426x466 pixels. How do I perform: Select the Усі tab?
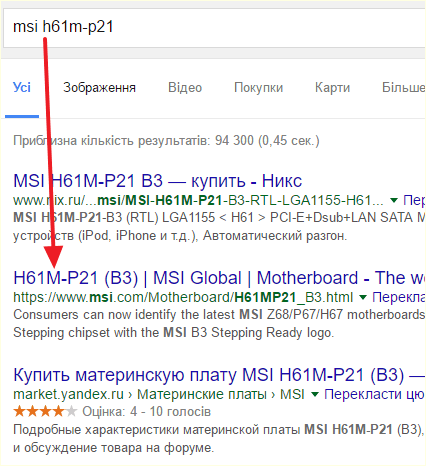(x=22, y=88)
